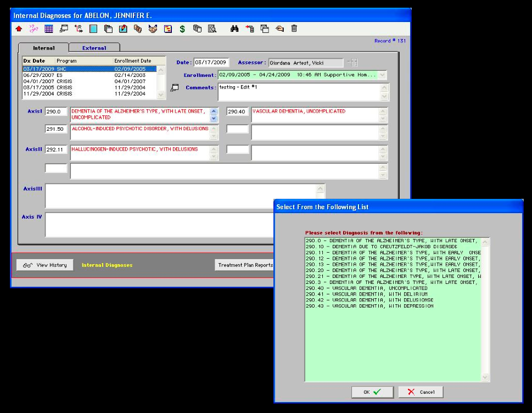Click the red arrow insert list icon
532x413 pixels.
click(x=250, y=29)
